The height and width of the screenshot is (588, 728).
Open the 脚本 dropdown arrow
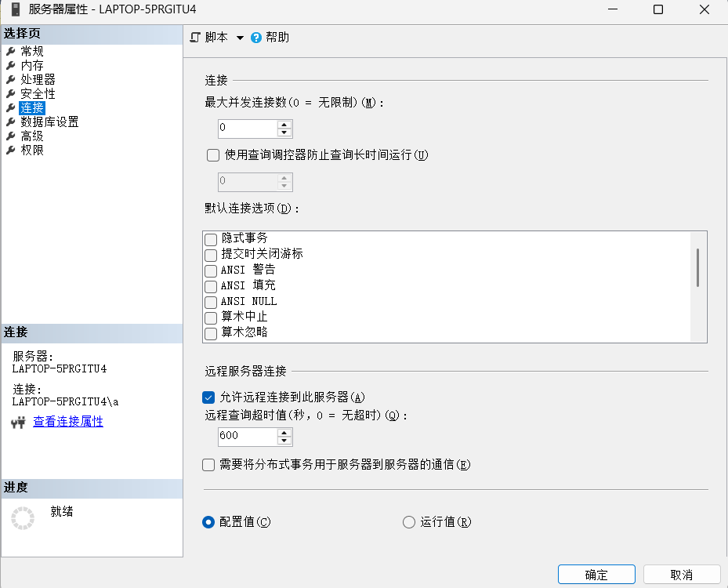(x=240, y=38)
